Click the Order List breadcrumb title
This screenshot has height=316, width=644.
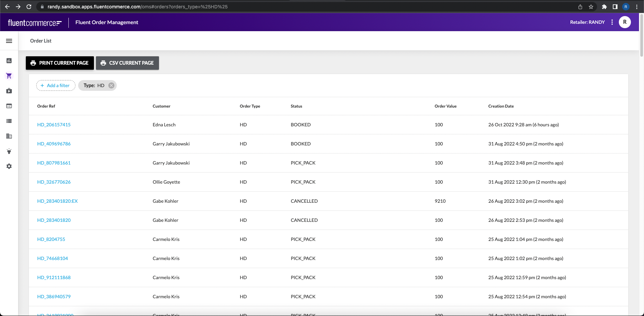click(41, 41)
